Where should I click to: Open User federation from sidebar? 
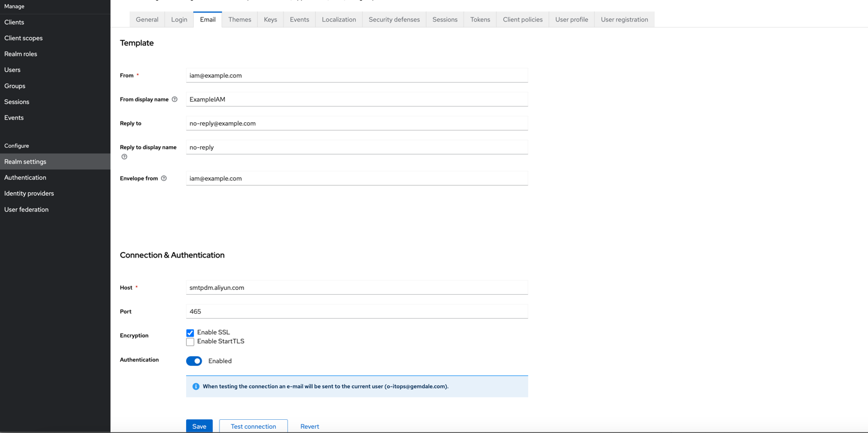[x=26, y=210]
